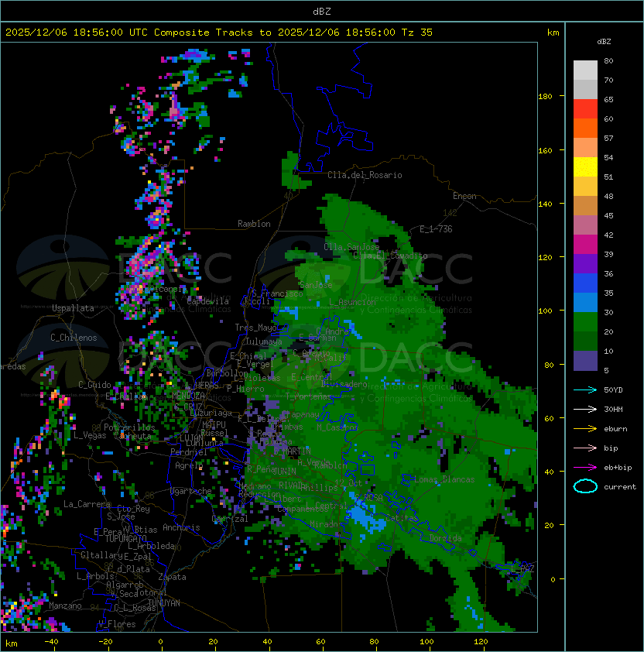Click the '30HM' legend label
644x652 pixels.
pyautogui.click(x=613, y=409)
